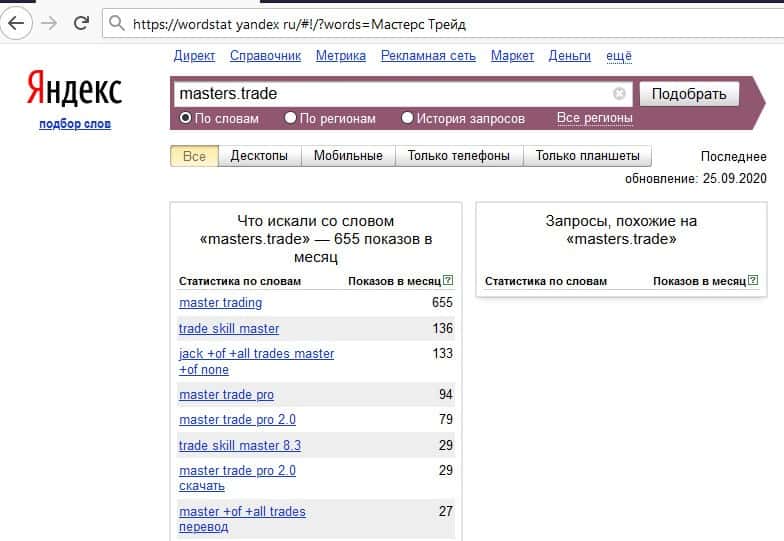Open the Метрика link
784x541 pixels.
(340, 56)
